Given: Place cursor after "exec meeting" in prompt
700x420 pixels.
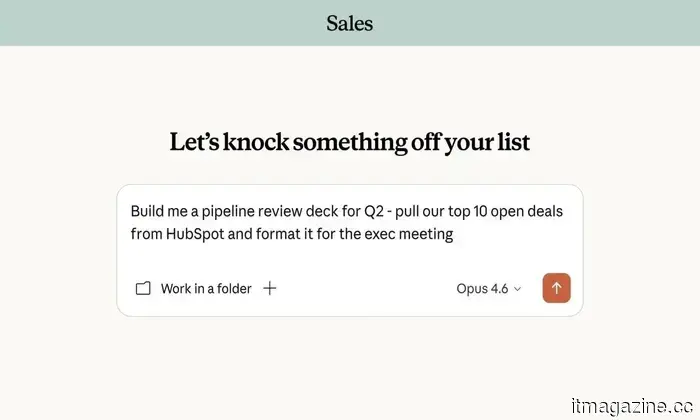Looking at the screenshot, I should click(455, 234).
